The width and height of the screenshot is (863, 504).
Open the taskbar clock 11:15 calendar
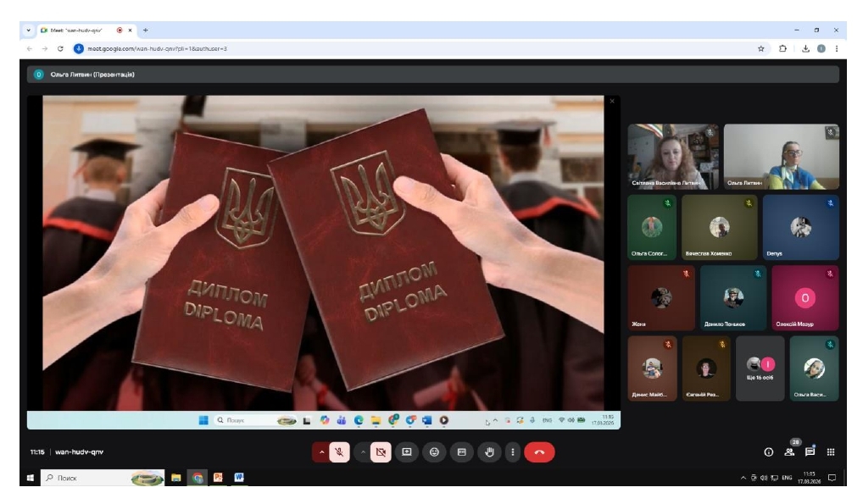[809, 478]
